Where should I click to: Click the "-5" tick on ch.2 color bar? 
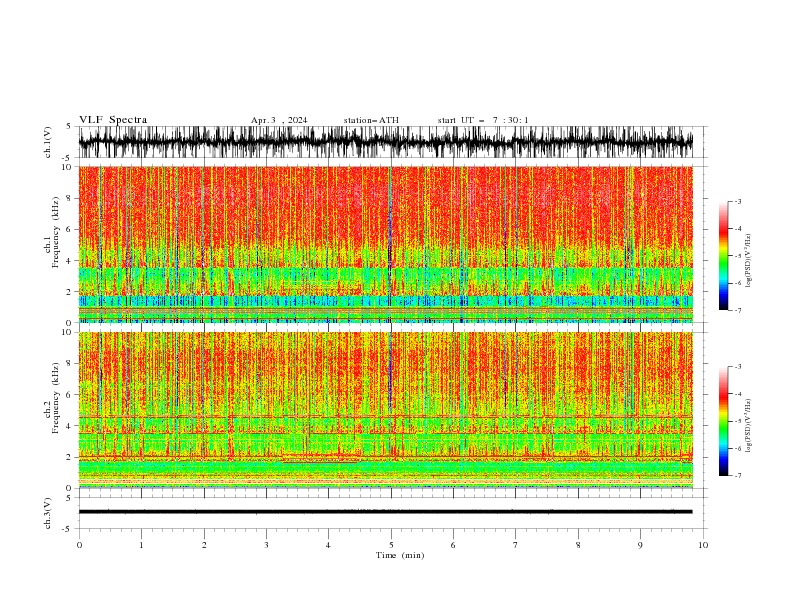(737, 421)
